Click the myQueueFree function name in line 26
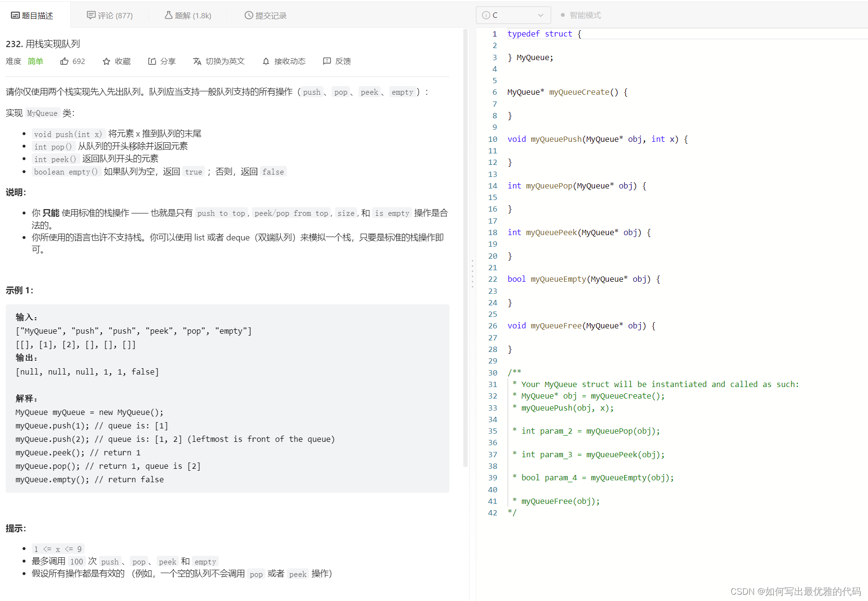Screen dimensions: 868x601 click(556, 326)
